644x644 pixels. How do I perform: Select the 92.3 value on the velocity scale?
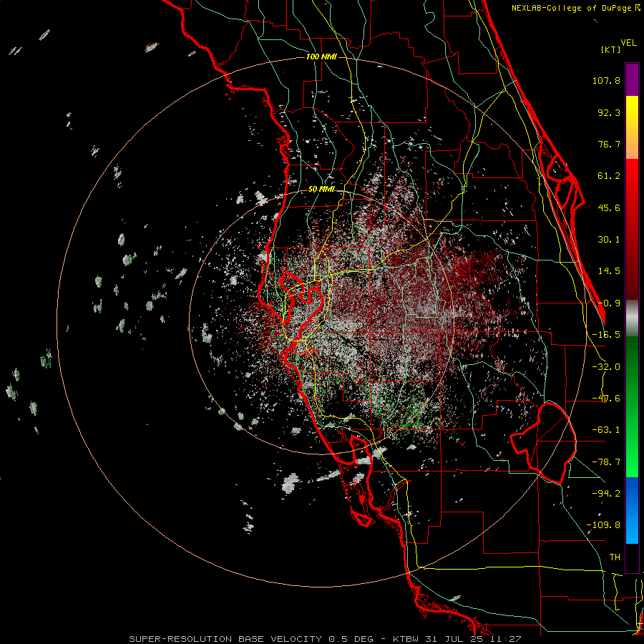point(609,112)
